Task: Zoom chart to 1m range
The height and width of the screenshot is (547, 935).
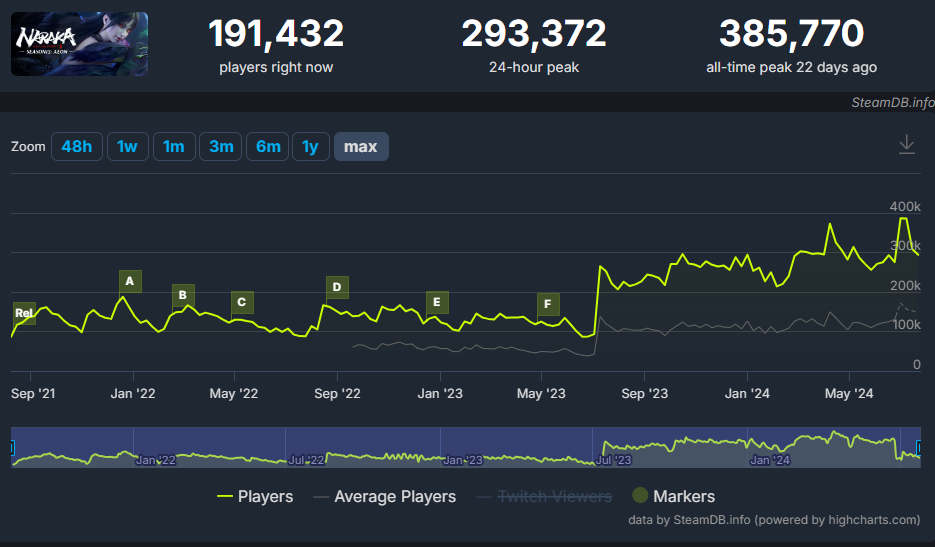Action: click(x=174, y=147)
